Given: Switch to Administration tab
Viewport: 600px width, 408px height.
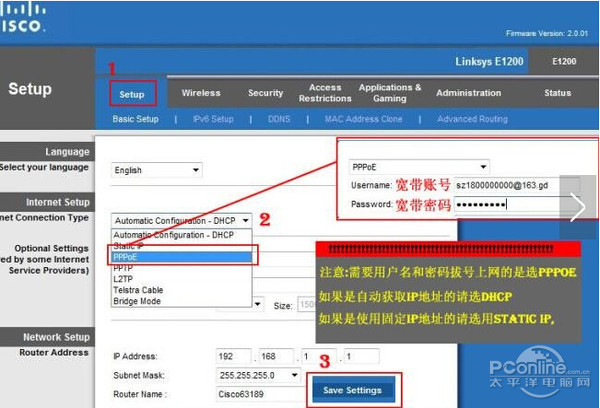Looking at the screenshot, I should (x=468, y=93).
